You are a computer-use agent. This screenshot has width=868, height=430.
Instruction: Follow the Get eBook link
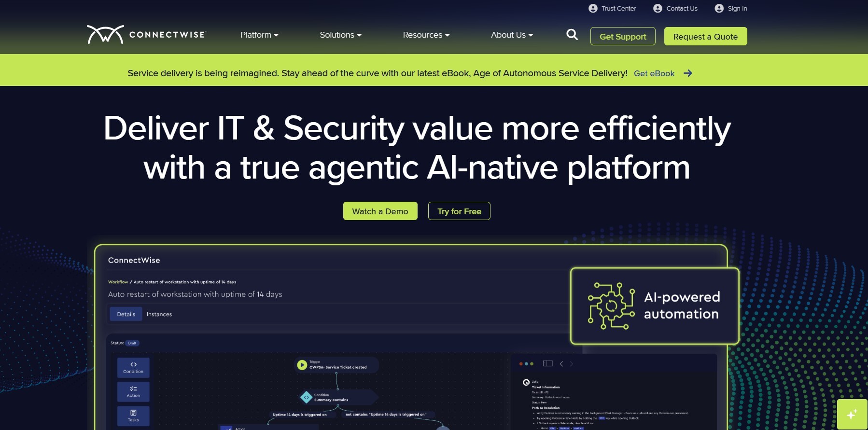pos(654,73)
